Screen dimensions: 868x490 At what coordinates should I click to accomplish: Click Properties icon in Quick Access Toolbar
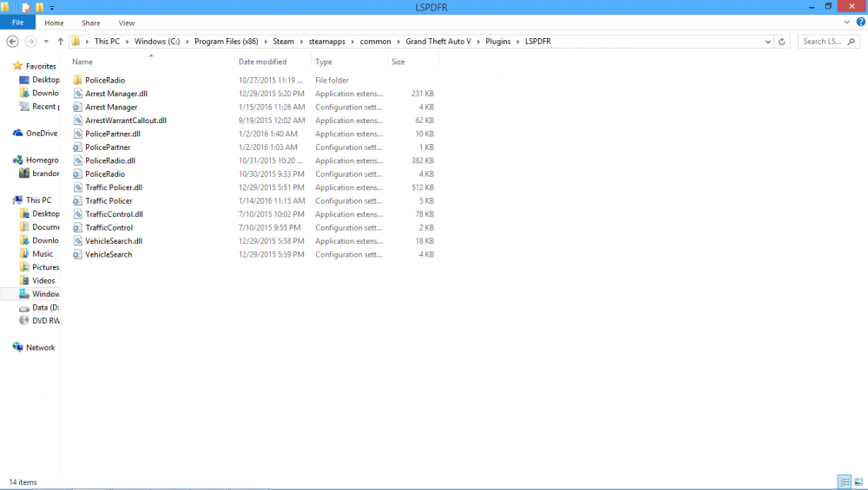coord(26,8)
